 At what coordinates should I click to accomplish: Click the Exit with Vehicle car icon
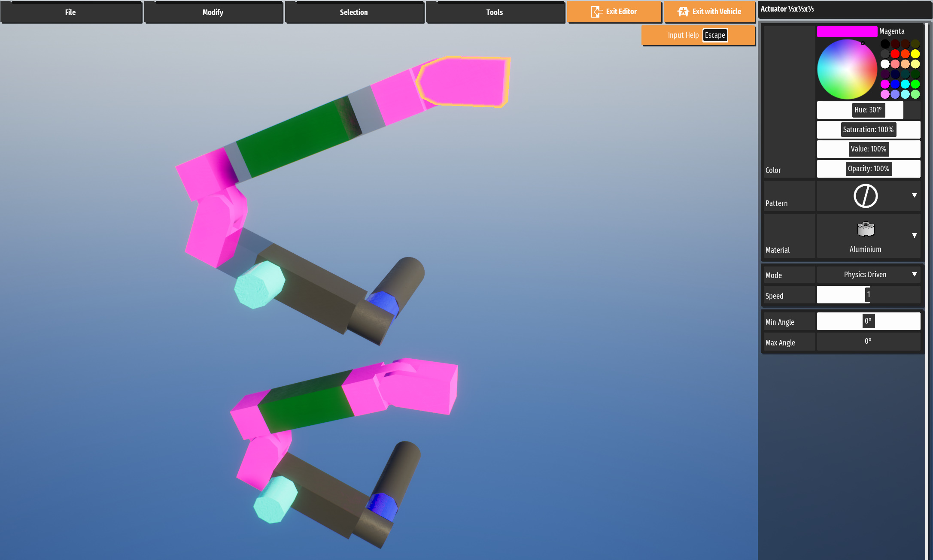click(x=683, y=12)
